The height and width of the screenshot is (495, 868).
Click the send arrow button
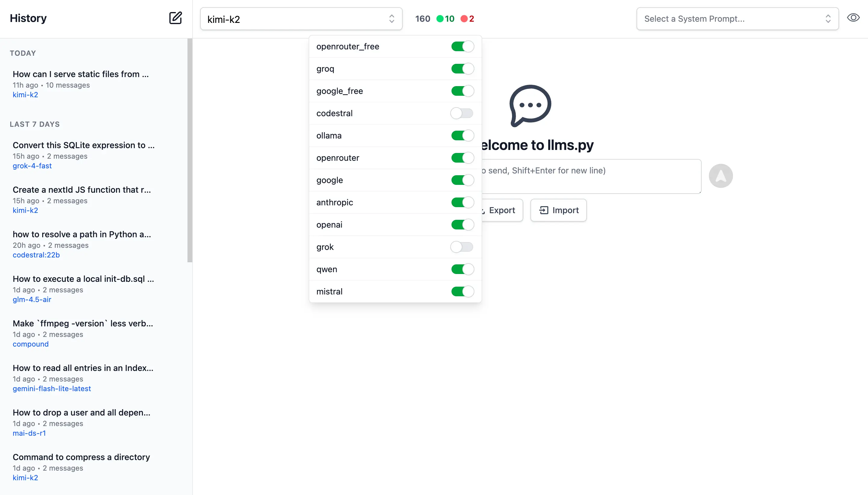721,176
